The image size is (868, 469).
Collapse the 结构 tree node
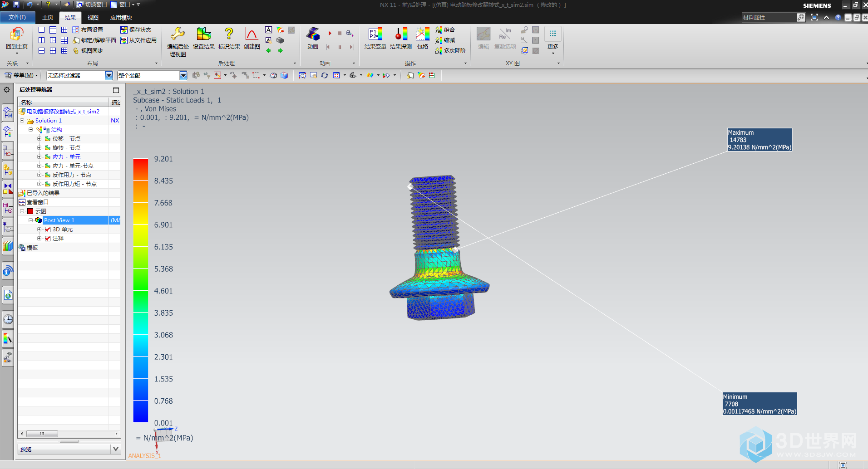click(x=31, y=130)
